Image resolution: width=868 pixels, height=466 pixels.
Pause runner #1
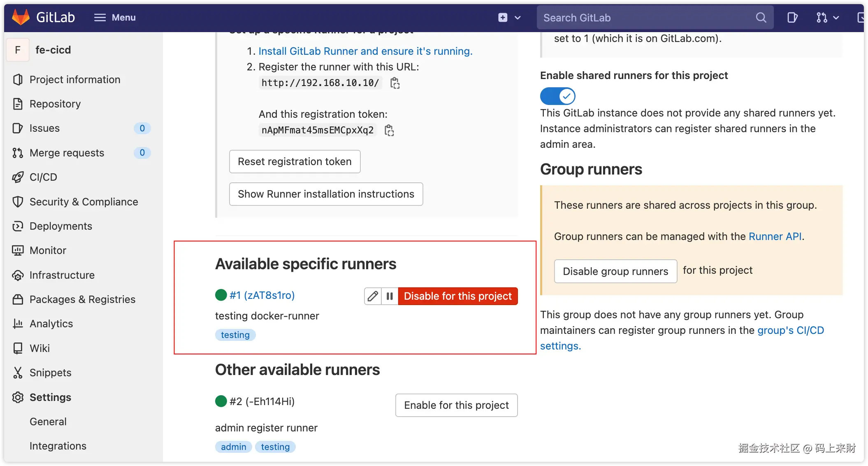[x=390, y=296]
